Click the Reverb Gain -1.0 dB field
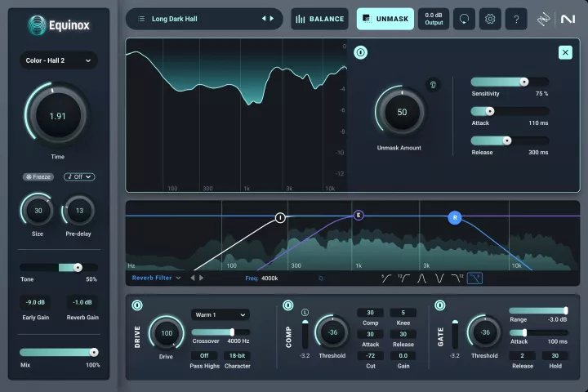Image resolution: width=588 pixels, height=392 pixels. 82,302
